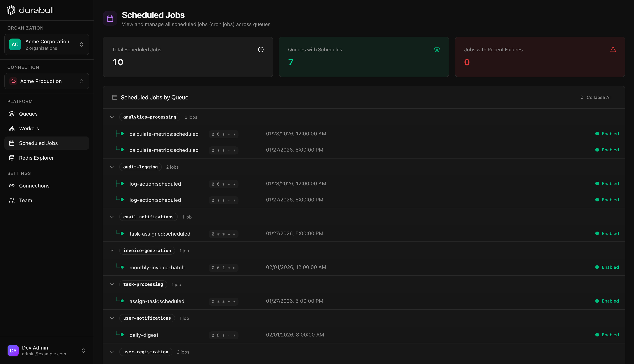Click the 'monthly-invoice-batch' job name

157,267
